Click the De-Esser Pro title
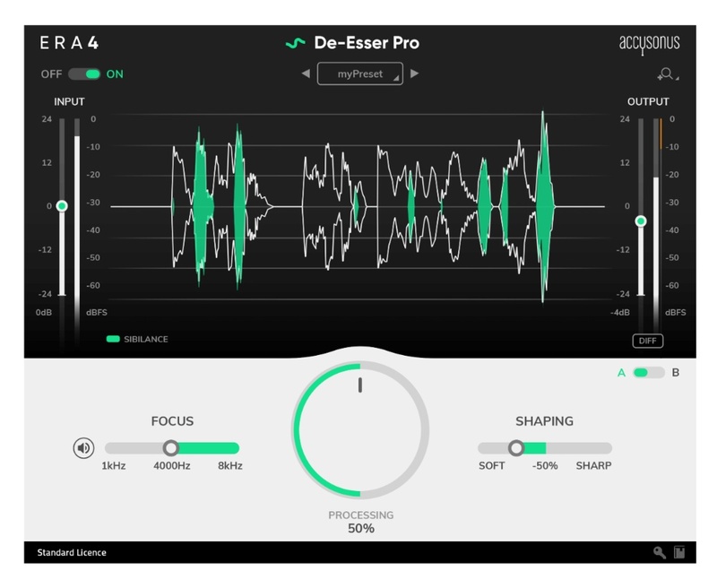Screen dimensions: 717x588 [x=367, y=43]
